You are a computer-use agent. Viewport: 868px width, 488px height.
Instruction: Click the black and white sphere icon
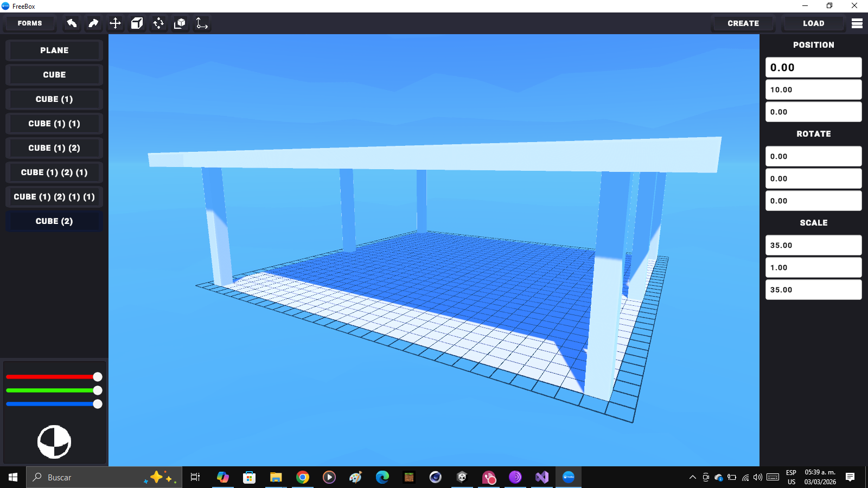pyautogui.click(x=54, y=442)
